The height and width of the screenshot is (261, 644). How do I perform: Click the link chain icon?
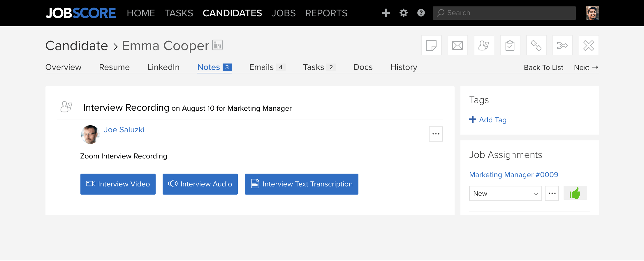point(536,45)
